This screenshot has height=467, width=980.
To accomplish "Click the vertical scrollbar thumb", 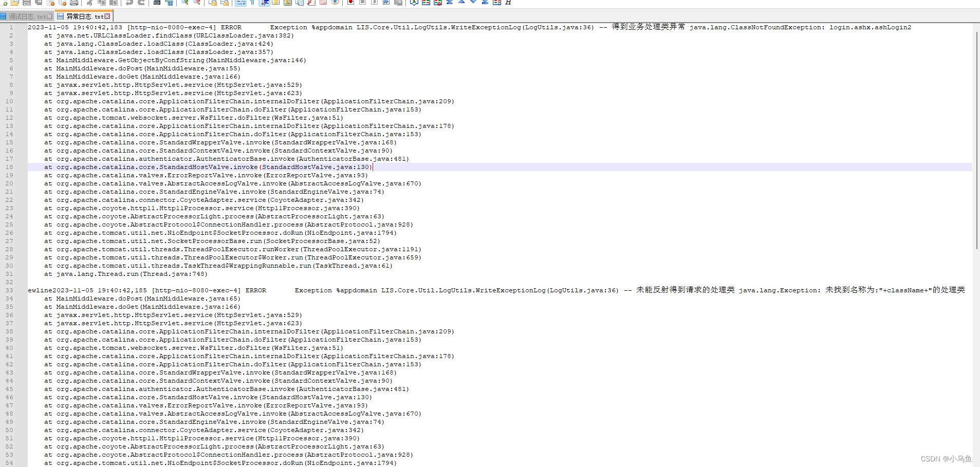I will (x=977, y=140).
